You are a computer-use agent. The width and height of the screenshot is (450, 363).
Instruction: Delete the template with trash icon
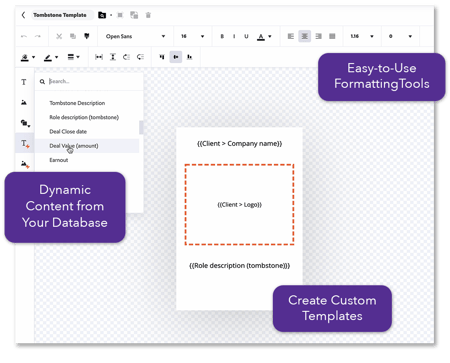[148, 15]
